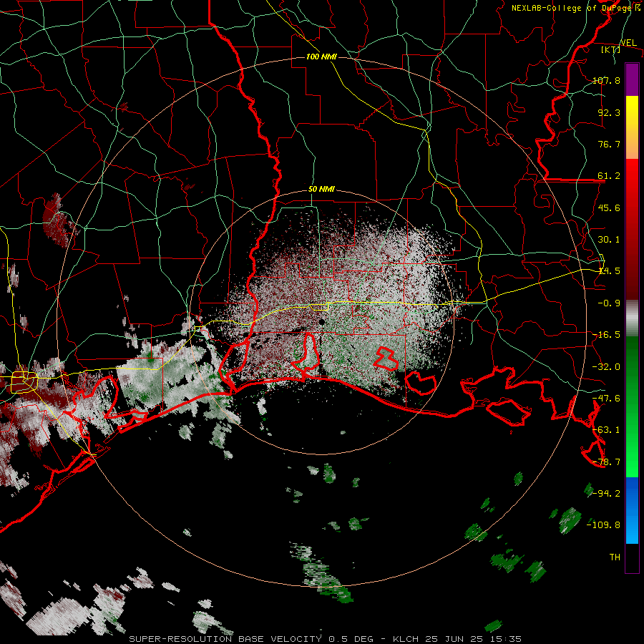Pick the purple segment of the color bar
The height and width of the screenshot is (644, 644).
(632, 80)
